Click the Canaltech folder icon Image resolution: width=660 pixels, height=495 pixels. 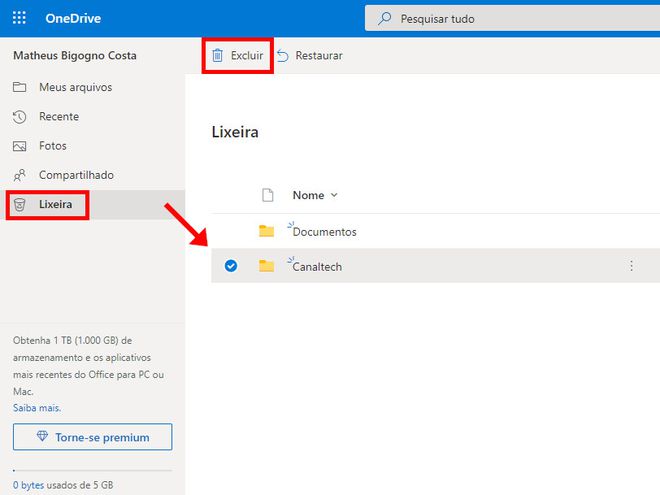tap(266, 266)
